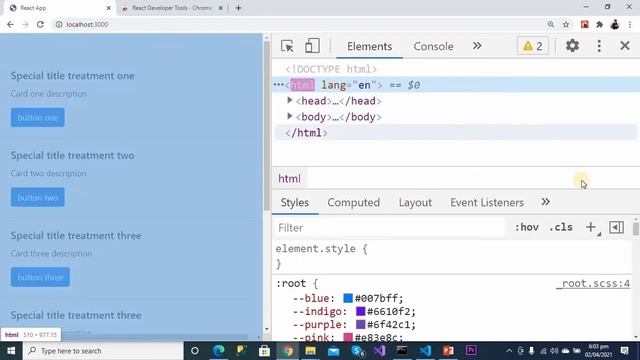Open Chrome's three-dot menu
The width and height of the screenshot is (640, 360).
click(630, 24)
